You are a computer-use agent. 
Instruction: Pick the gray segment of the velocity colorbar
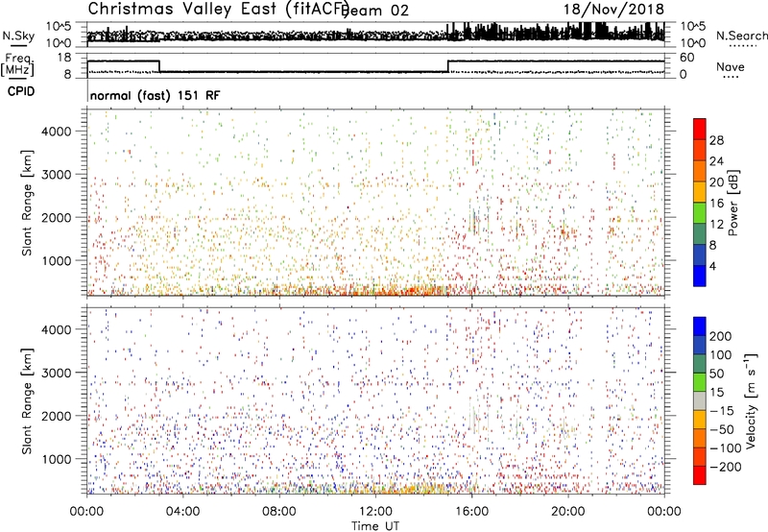700,401
